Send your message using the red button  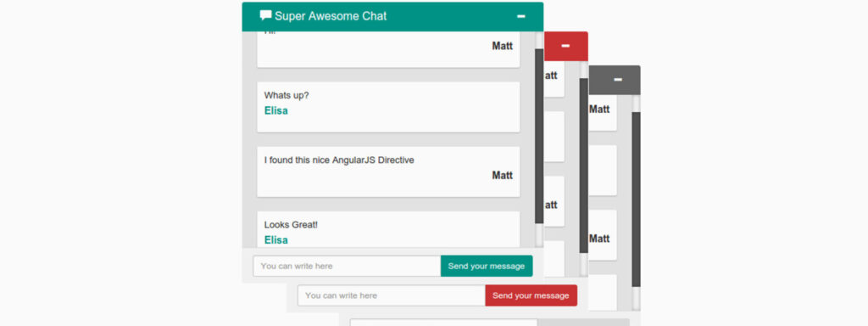[531, 295]
